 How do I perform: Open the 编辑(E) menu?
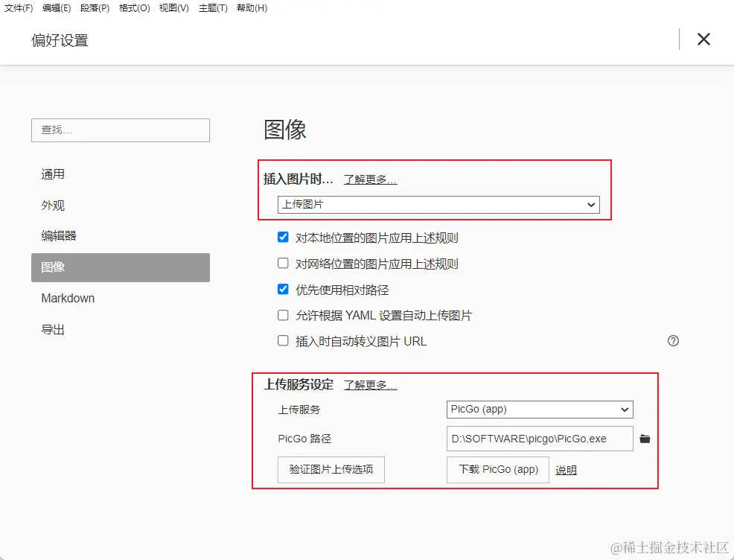coord(57,8)
